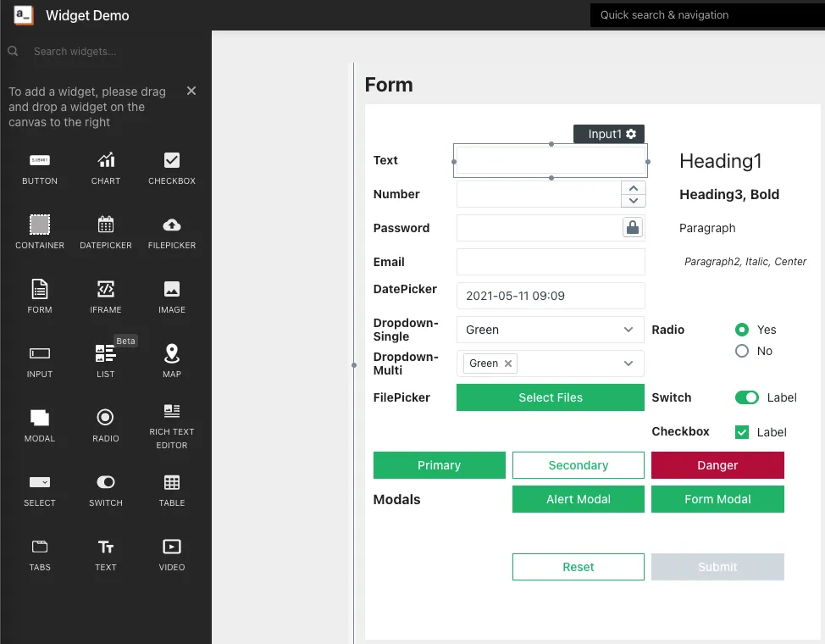Dismiss the drag and drop hint
The height and width of the screenshot is (644, 825).
tap(191, 91)
